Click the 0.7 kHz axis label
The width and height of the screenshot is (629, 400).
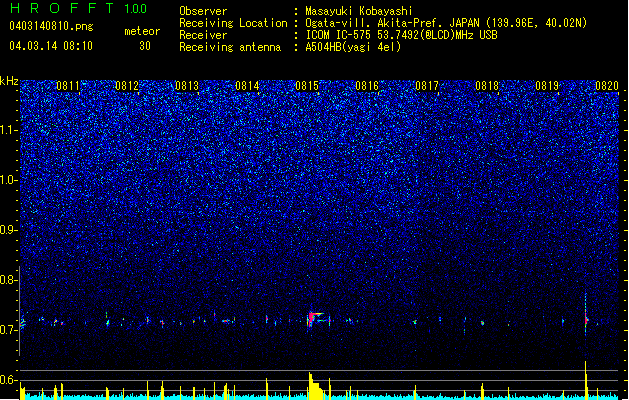9,330
